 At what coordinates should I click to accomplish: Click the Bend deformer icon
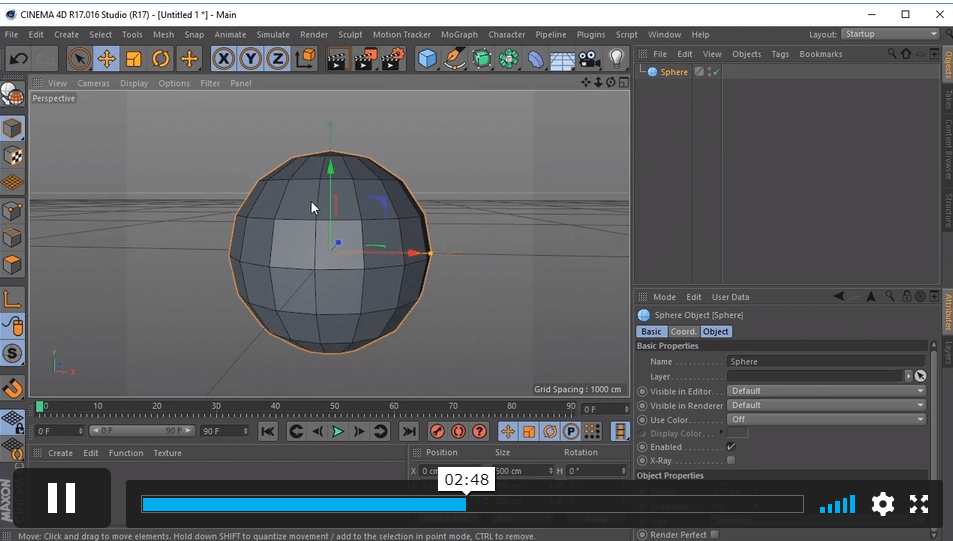coord(535,59)
